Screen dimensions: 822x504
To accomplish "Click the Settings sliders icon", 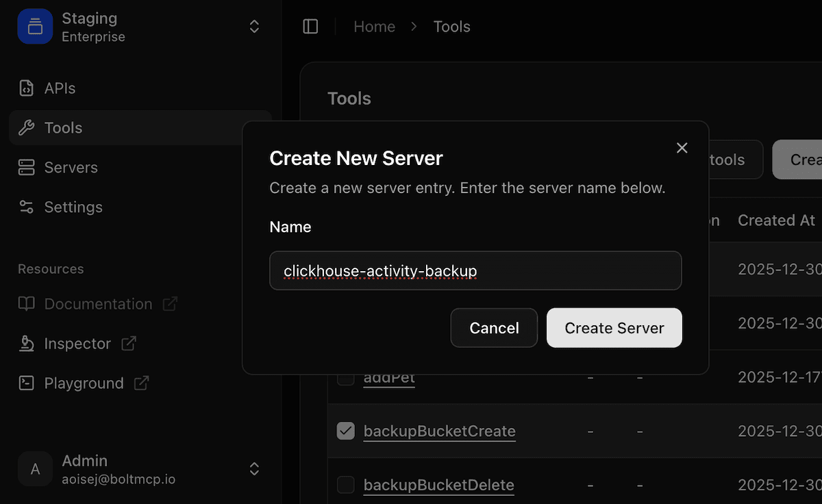I will click(x=26, y=207).
